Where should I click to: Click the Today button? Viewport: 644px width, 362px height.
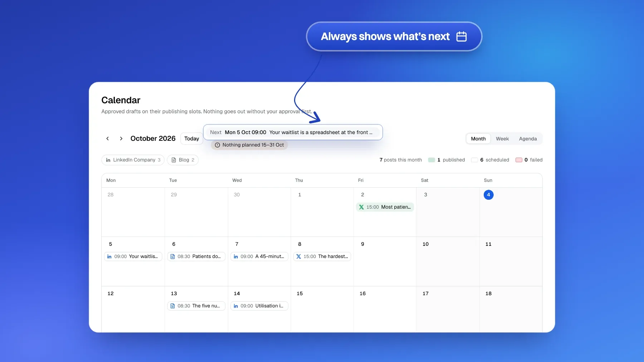point(192,139)
